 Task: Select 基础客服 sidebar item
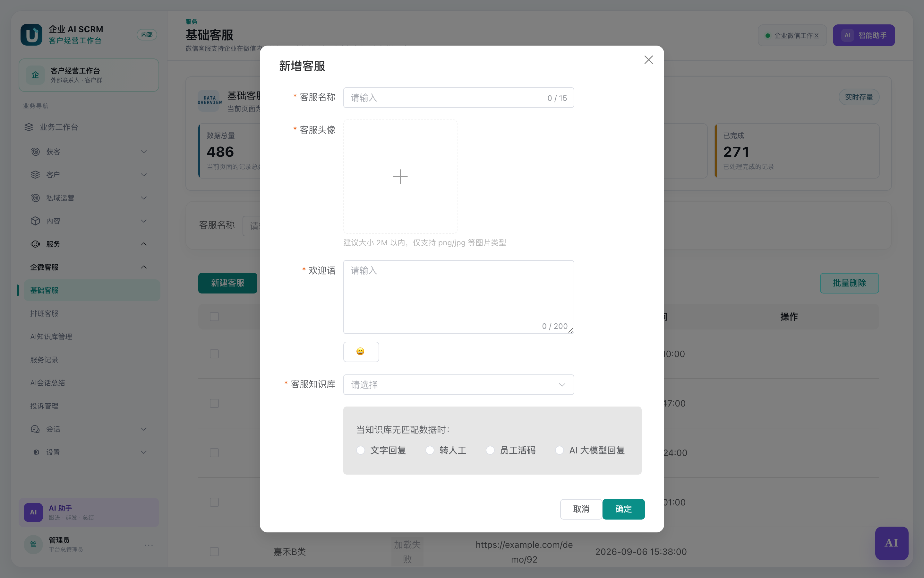[x=92, y=290]
